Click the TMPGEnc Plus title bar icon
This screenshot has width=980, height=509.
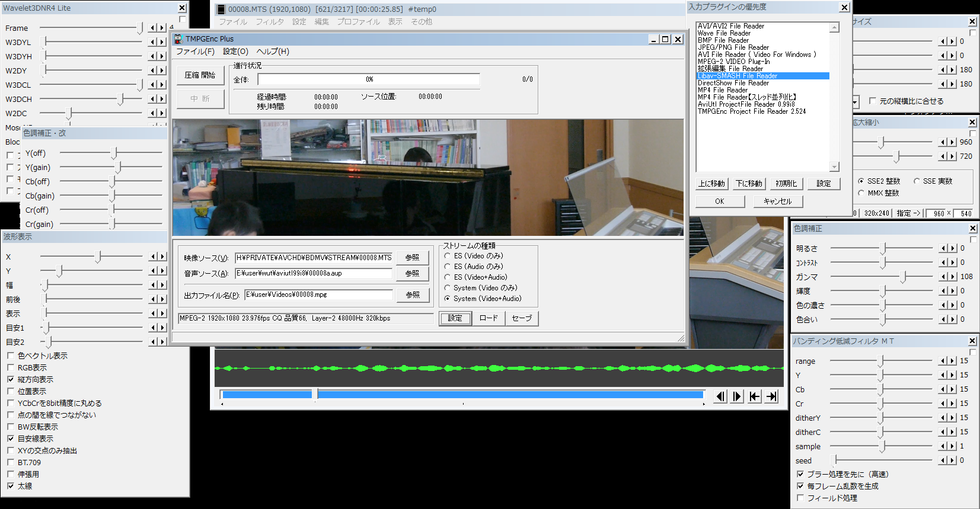click(178, 39)
